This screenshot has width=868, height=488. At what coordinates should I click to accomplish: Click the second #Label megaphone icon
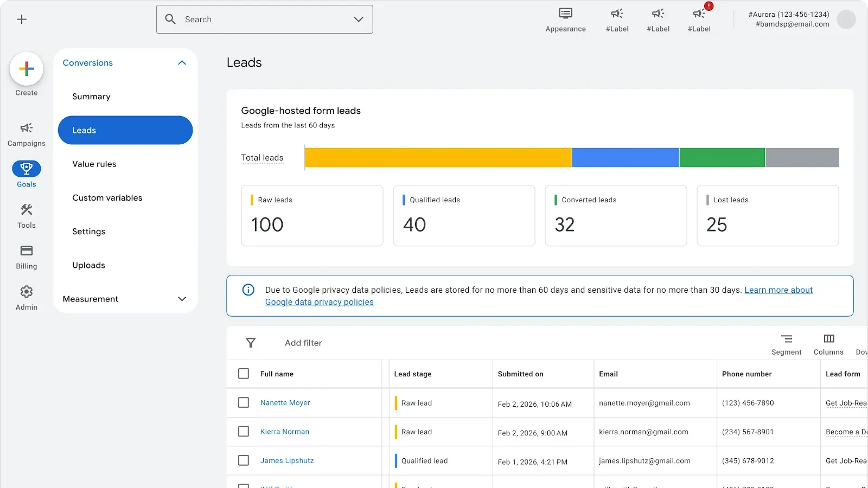click(x=658, y=14)
